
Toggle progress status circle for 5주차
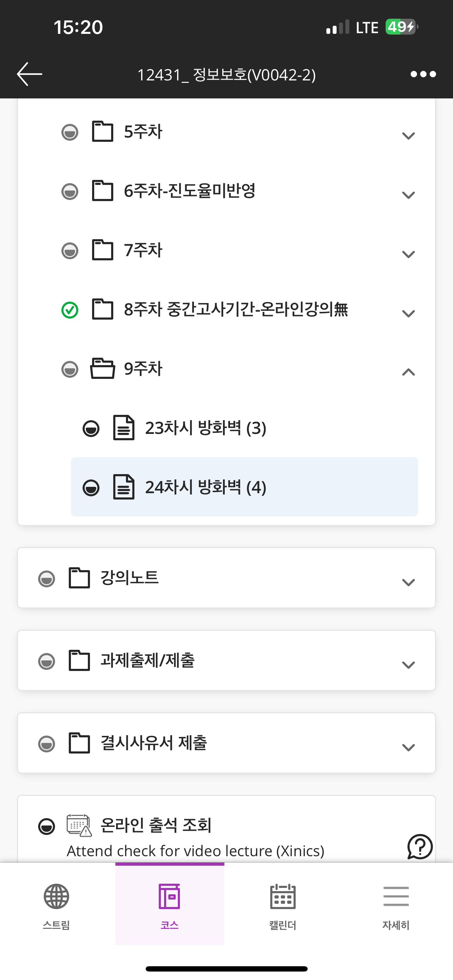(70, 132)
